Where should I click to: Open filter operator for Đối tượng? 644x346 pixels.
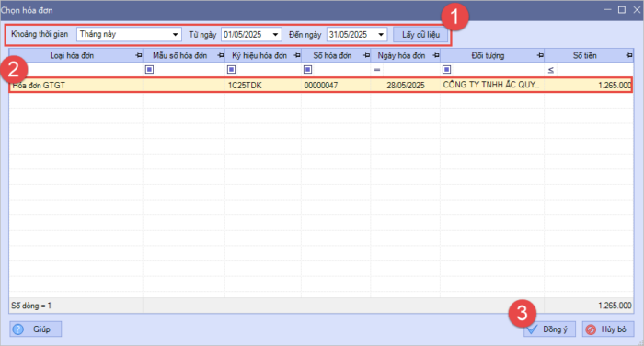point(447,69)
